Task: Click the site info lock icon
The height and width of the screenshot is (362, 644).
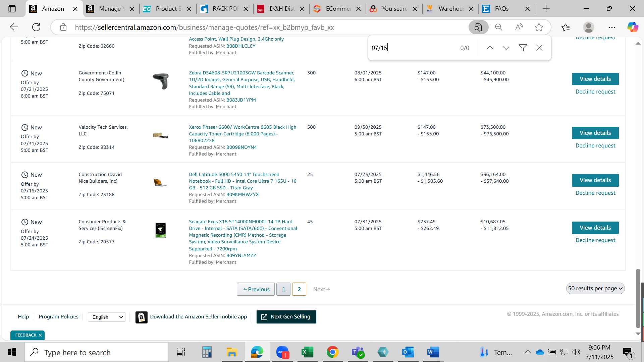Action: (63, 27)
